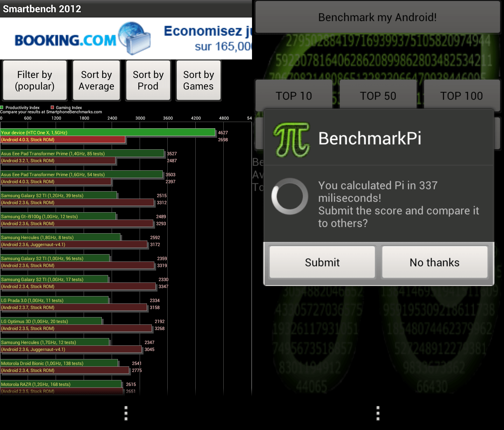
Task: Tap Sort by Prod button
Action: click(x=148, y=80)
